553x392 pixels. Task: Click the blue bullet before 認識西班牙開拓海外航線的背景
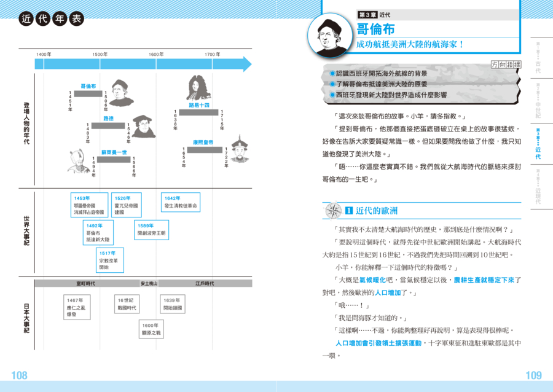point(332,73)
